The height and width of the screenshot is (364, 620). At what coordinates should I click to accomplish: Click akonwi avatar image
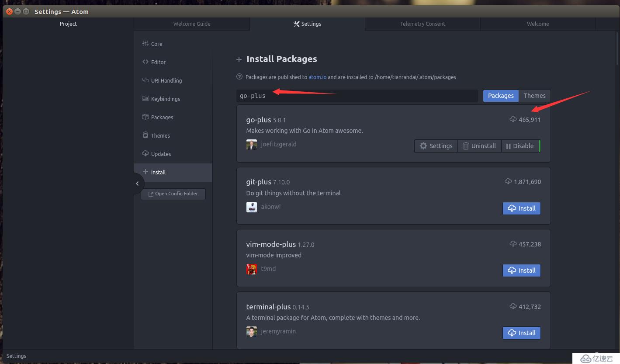(252, 207)
